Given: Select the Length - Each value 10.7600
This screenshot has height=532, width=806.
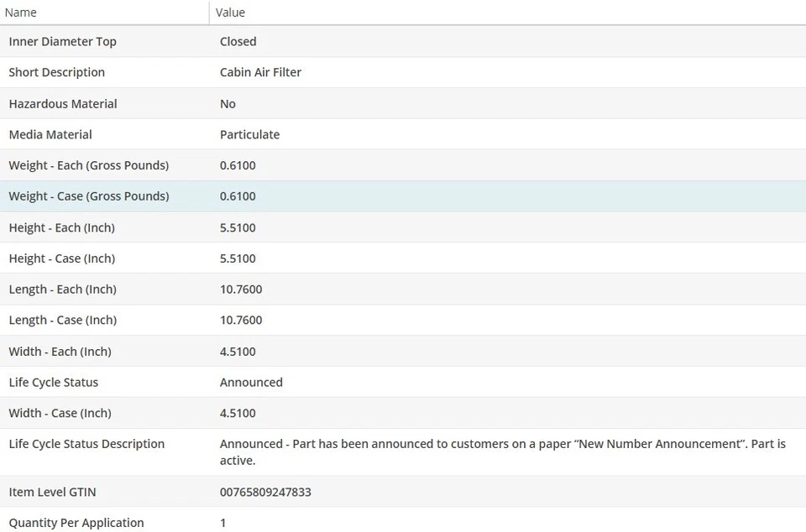Looking at the screenshot, I should (x=241, y=289).
